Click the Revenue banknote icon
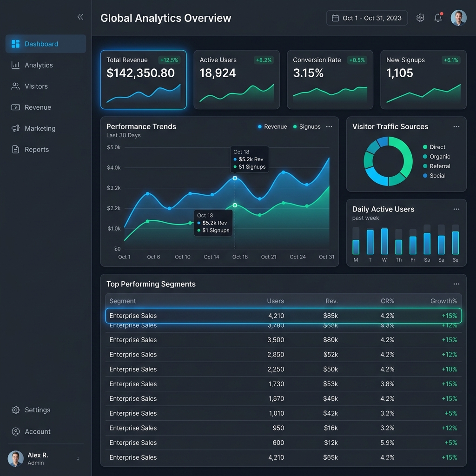Screen dimensions: 476x476 pos(15,107)
